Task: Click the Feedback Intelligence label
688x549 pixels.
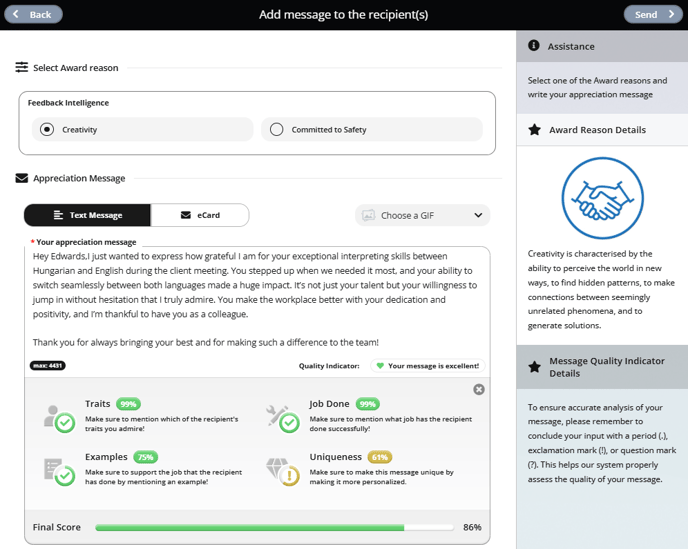Action: (x=68, y=103)
